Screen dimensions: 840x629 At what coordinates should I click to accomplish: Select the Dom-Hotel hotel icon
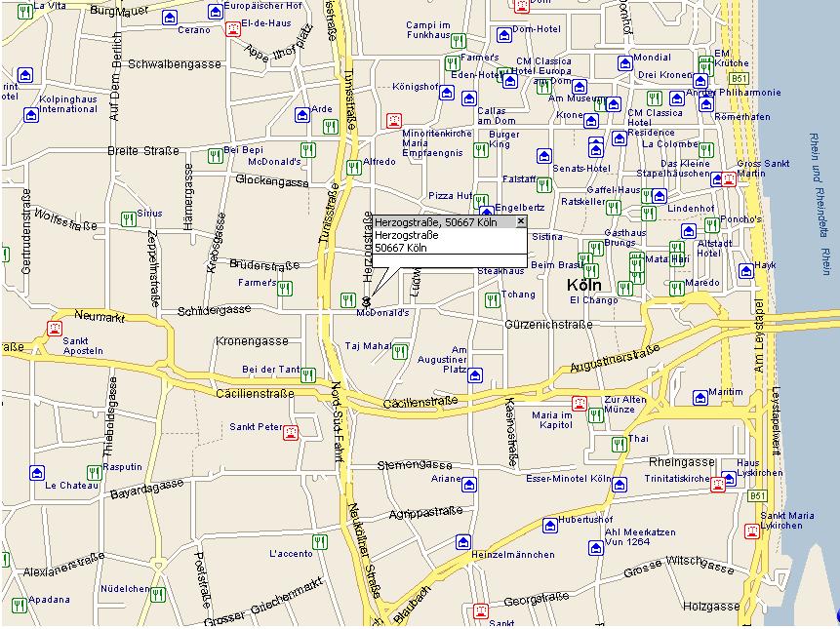point(504,35)
